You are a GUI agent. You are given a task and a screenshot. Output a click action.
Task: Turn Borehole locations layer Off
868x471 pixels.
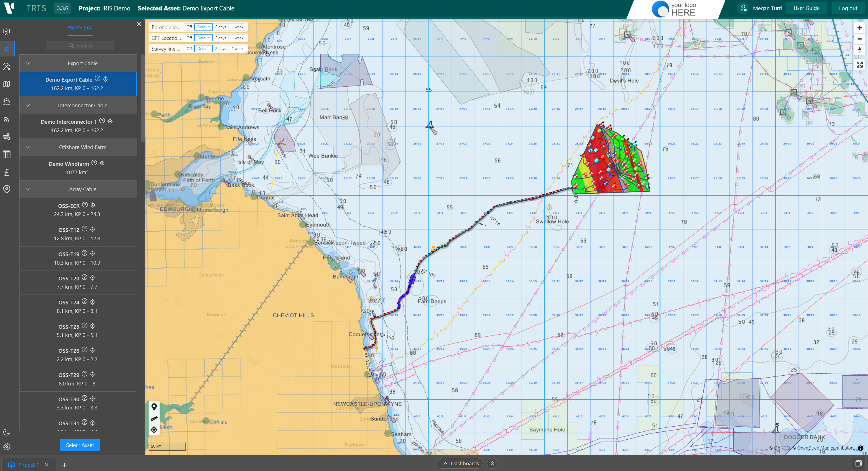189,27
